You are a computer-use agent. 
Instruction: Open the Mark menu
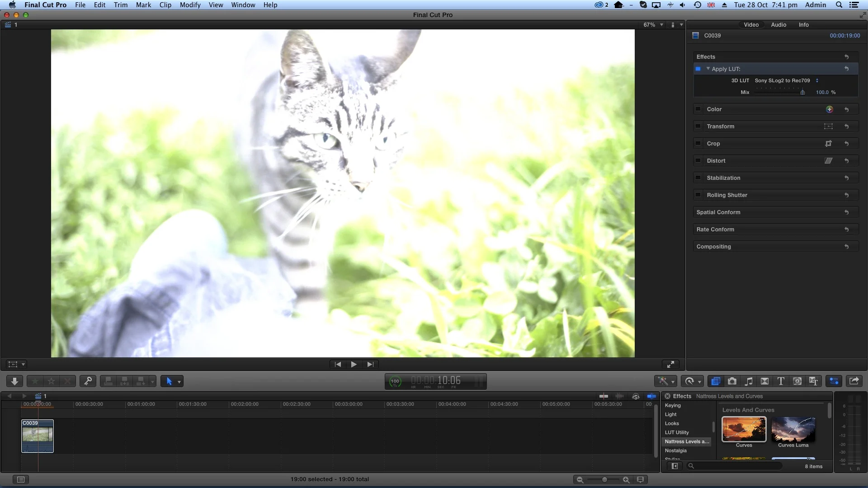tap(143, 5)
